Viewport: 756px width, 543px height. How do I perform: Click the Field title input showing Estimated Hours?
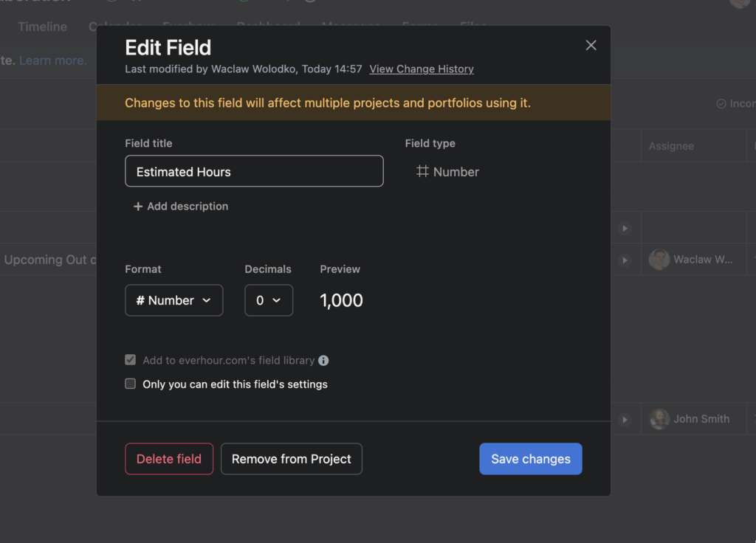coord(254,170)
